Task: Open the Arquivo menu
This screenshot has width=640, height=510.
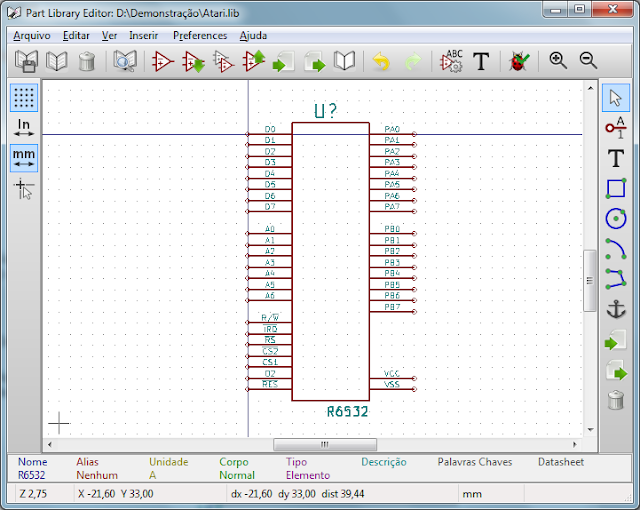Action: pyautogui.click(x=31, y=35)
